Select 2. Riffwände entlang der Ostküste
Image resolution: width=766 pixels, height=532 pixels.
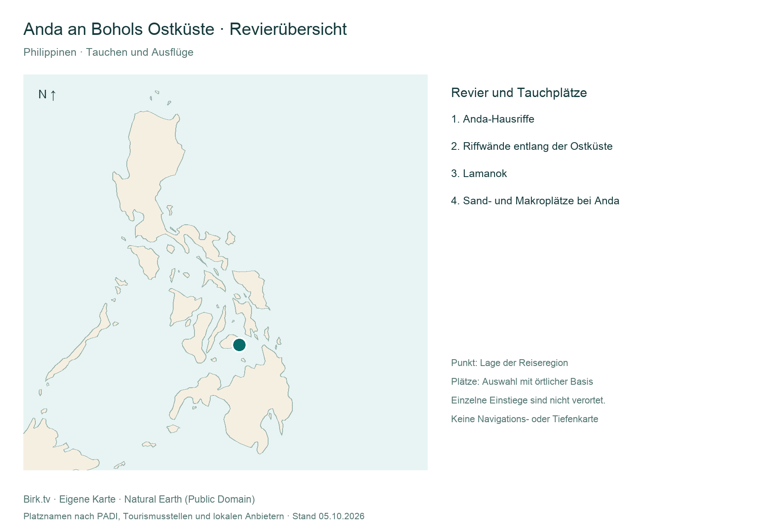[x=532, y=146]
